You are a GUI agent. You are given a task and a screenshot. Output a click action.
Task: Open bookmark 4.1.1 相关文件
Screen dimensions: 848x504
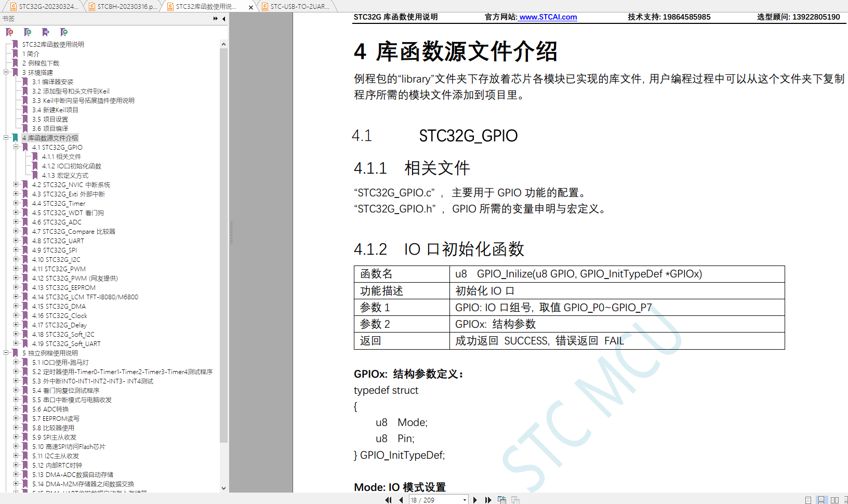(61, 157)
